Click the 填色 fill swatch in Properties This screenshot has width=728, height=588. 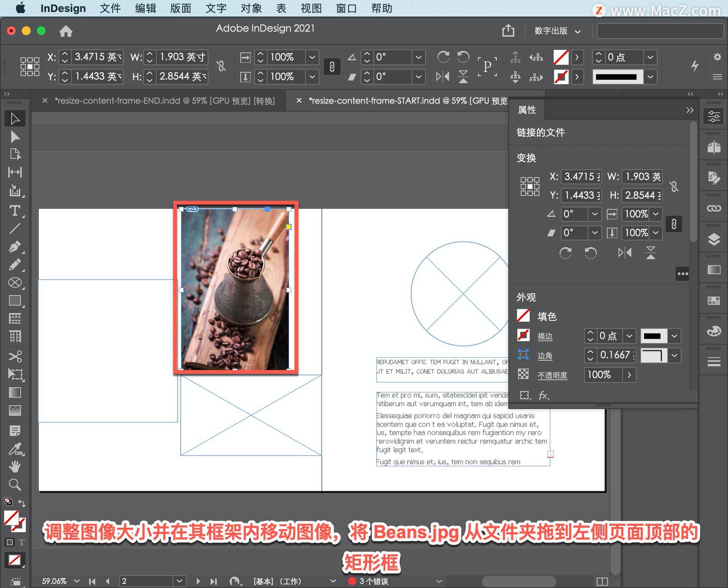pyautogui.click(x=523, y=316)
